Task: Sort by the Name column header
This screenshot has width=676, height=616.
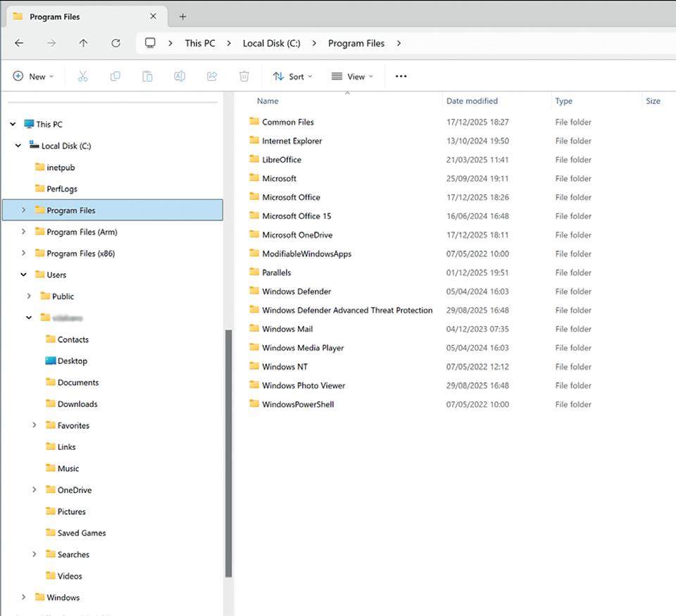Action: pyautogui.click(x=268, y=101)
